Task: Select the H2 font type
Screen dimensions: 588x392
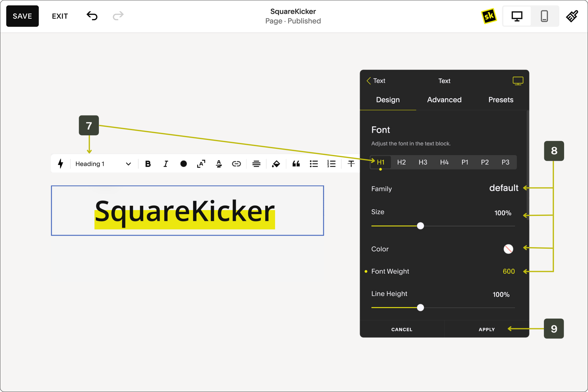Action: point(401,162)
